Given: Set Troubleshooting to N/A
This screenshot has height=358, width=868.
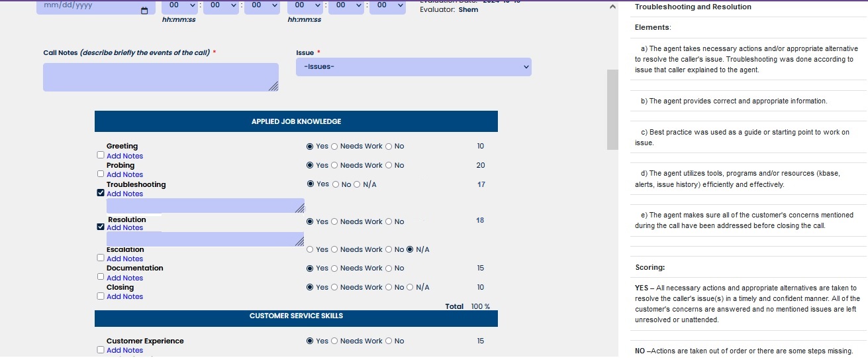Looking at the screenshot, I should click(x=358, y=184).
